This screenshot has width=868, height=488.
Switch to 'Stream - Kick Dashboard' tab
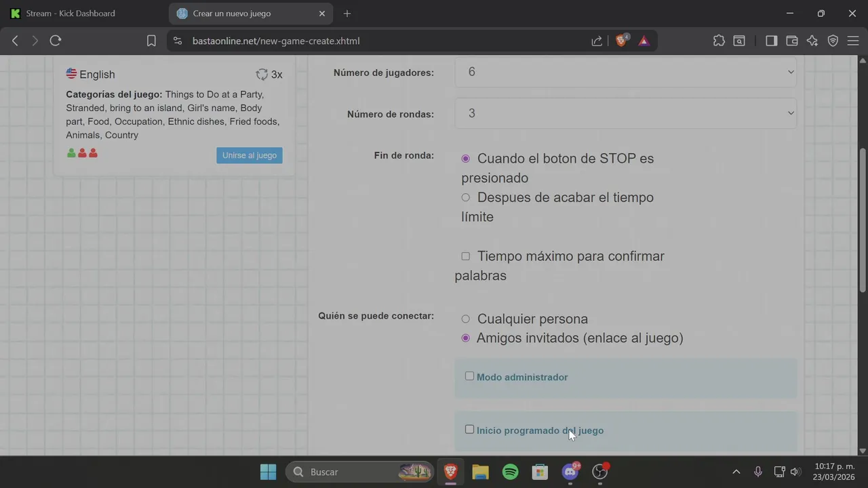83,14
